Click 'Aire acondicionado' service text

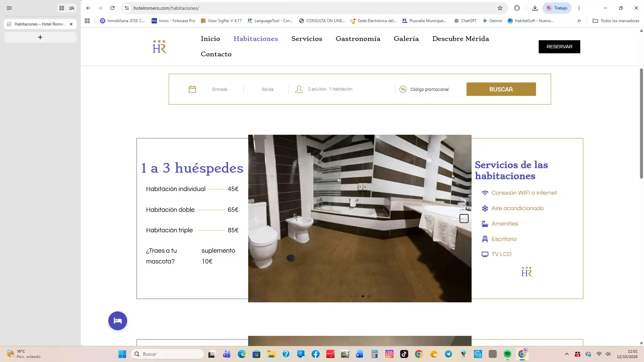518,208
